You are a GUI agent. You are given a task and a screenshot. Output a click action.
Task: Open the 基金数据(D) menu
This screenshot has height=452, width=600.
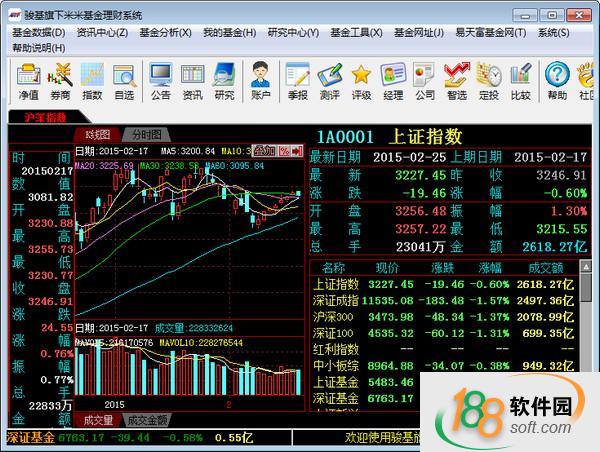(38, 32)
